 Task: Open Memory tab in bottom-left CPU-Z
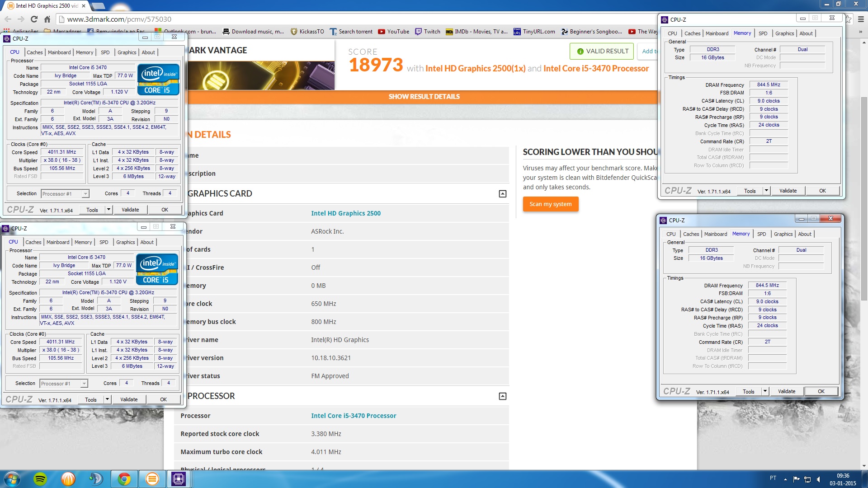click(x=83, y=242)
